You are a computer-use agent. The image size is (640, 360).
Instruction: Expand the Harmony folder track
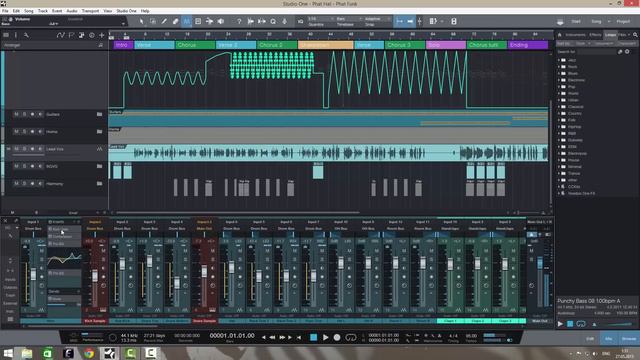click(100, 184)
